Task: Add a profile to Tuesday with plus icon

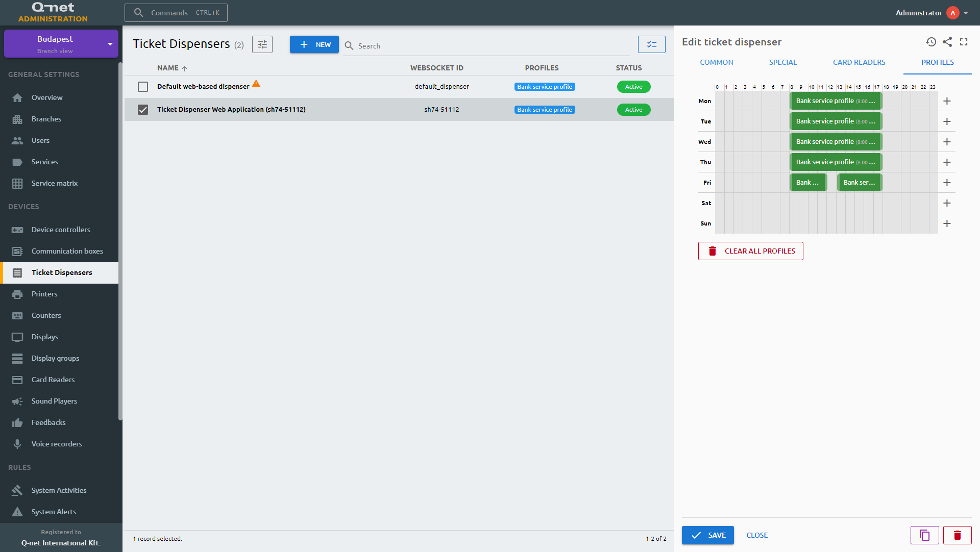Action: (x=947, y=121)
